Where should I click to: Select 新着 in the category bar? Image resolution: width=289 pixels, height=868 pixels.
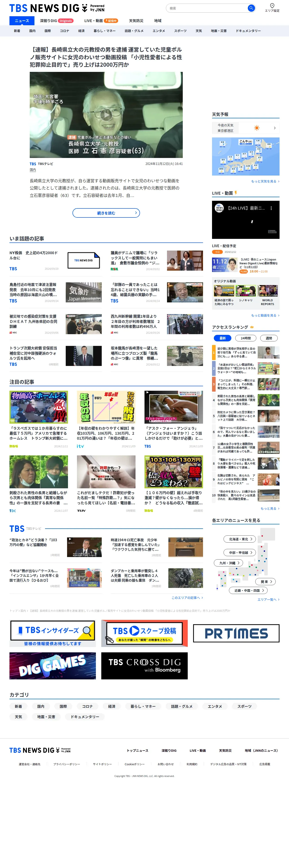point(17,31)
